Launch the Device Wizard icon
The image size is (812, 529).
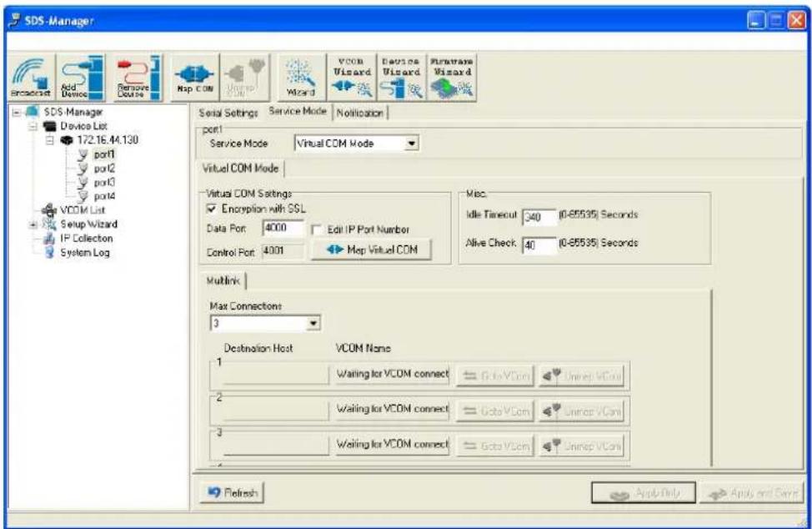[x=401, y=78]
